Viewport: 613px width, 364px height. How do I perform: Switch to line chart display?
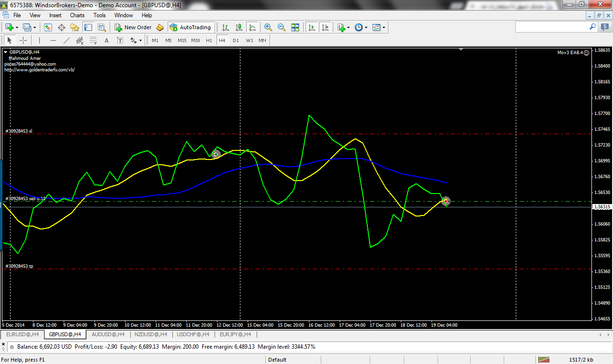252,27
